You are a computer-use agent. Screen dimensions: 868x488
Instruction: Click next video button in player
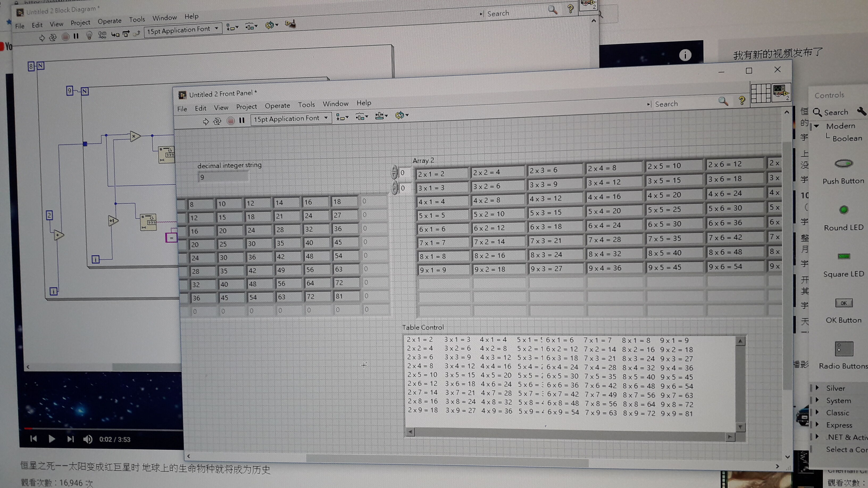pyautogui.click(x=70, y=439)
